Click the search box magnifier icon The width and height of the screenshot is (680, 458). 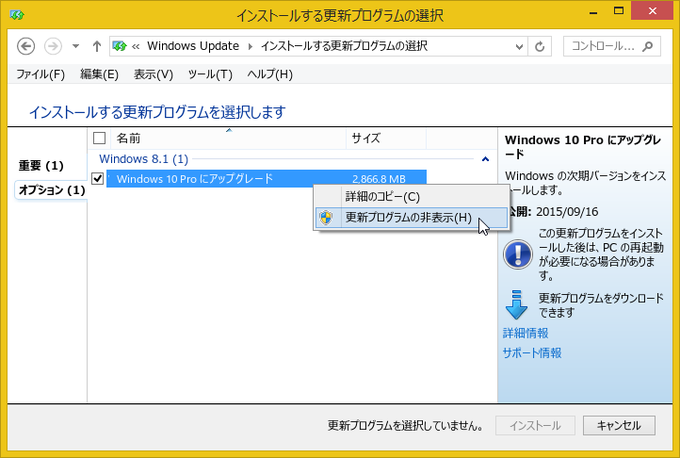click(647, 46)
